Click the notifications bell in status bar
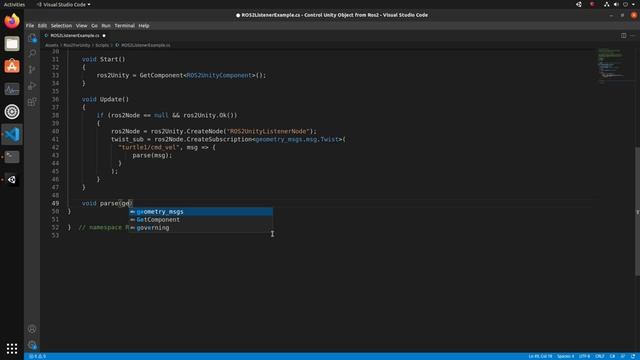This screenshot has height=360, width=640. (x=633, y=356)
